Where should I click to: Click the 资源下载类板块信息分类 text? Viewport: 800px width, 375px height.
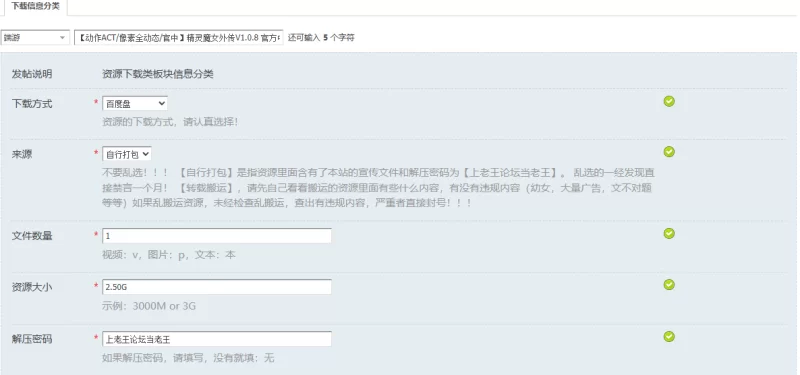(158, 74)
